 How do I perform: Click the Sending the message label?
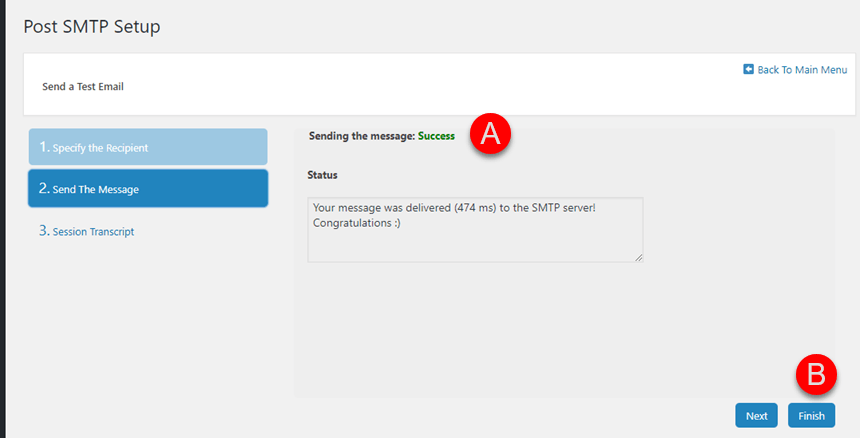pyautogui.click(x=361, y=136)
